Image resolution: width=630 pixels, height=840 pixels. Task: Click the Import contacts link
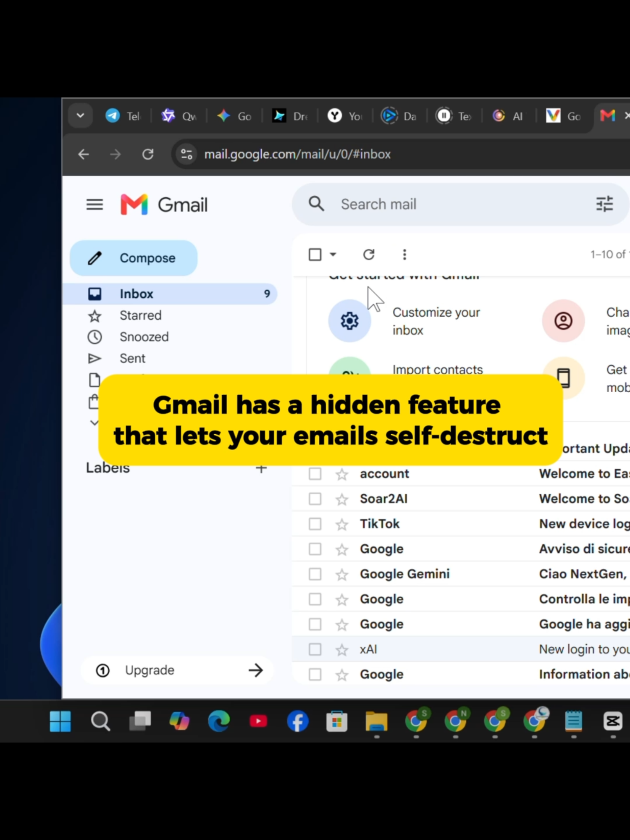pos(438,370)
